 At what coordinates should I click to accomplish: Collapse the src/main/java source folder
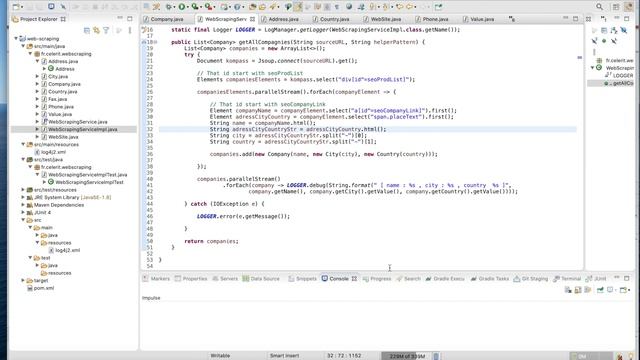tap(23, 46)
